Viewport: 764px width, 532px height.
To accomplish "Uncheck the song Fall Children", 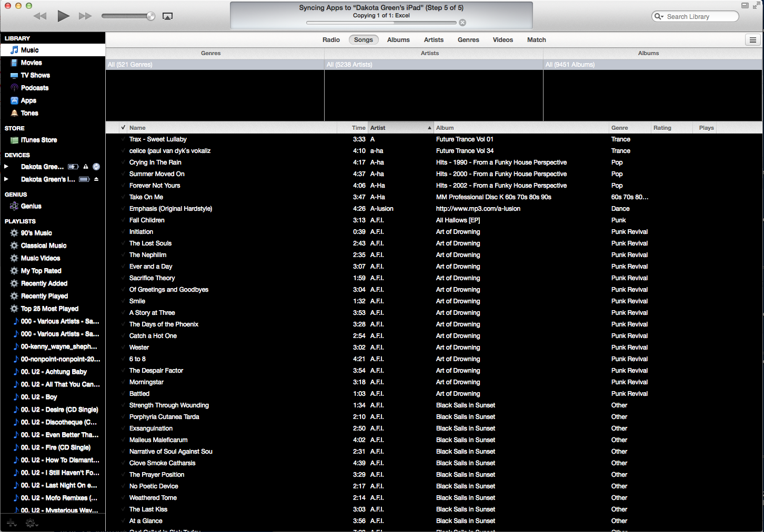I will click(123, 220).
